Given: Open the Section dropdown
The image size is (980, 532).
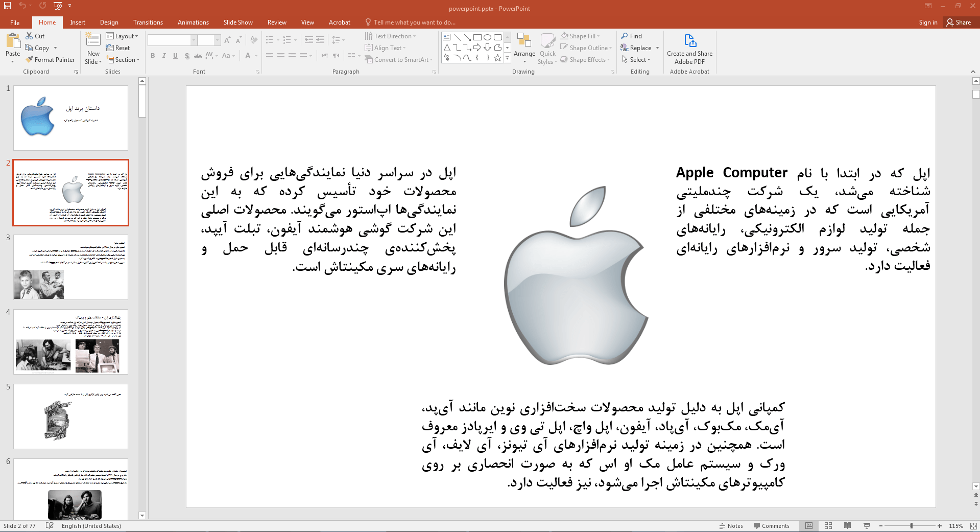Looking at the screenshot, I should click(123, 59).
